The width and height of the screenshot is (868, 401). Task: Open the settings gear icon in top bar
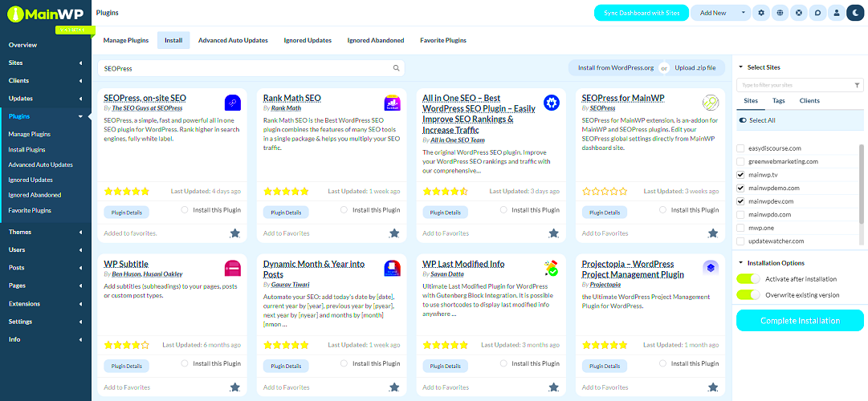pyautogui.click(x=762, y=13)
